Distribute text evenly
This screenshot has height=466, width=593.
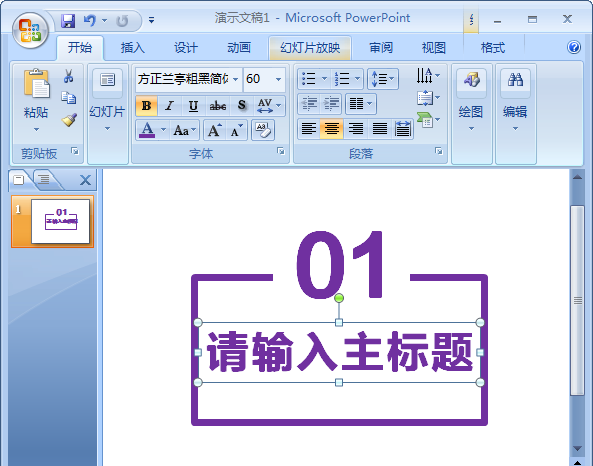pos(403,129)
